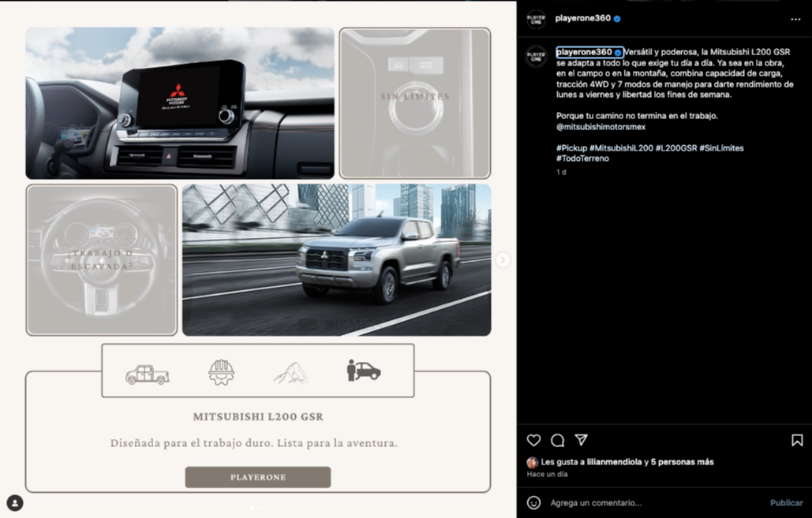Open the #TodoTerreno hashtag
Viewport: 812px width, 518px height.
[x=582, y=158]
